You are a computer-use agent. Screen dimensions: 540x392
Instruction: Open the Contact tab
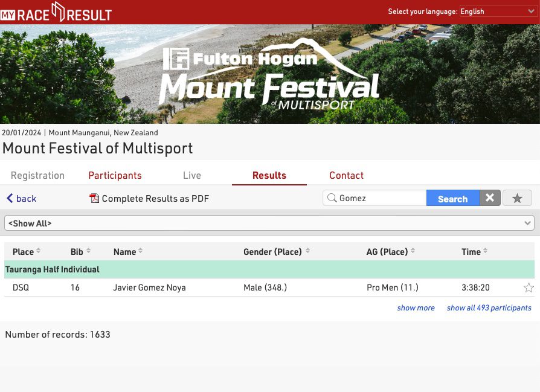346,175
